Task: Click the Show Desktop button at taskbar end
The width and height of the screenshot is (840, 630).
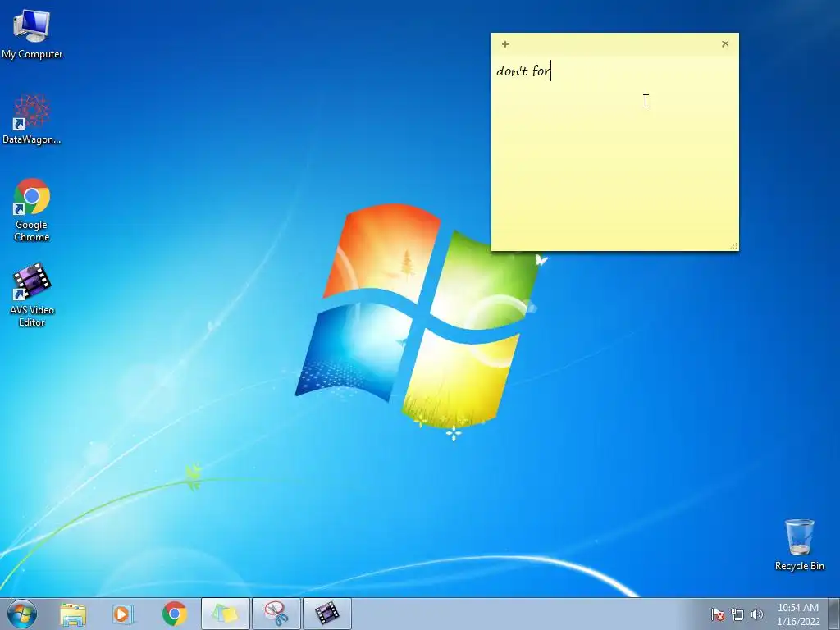Action: 834,614
